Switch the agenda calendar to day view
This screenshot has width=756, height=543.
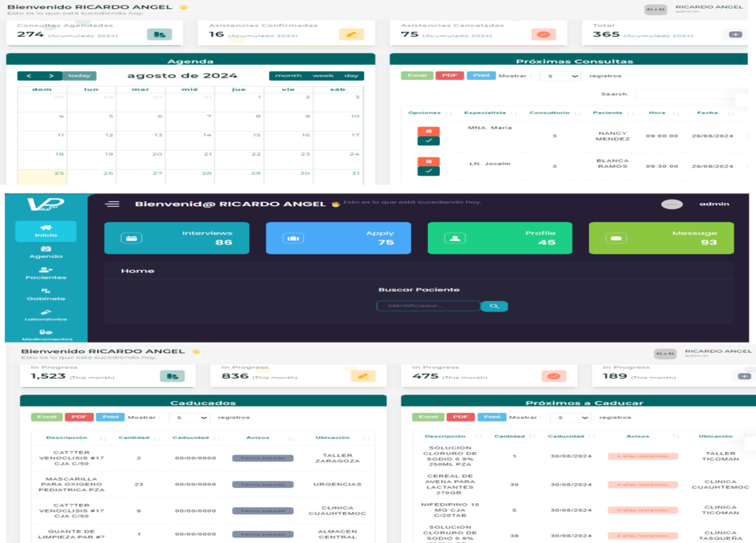pos(351,76)
